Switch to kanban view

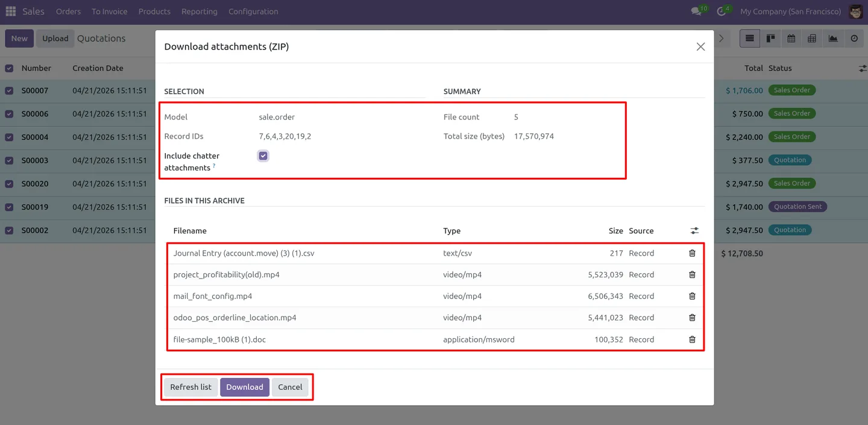770,39
